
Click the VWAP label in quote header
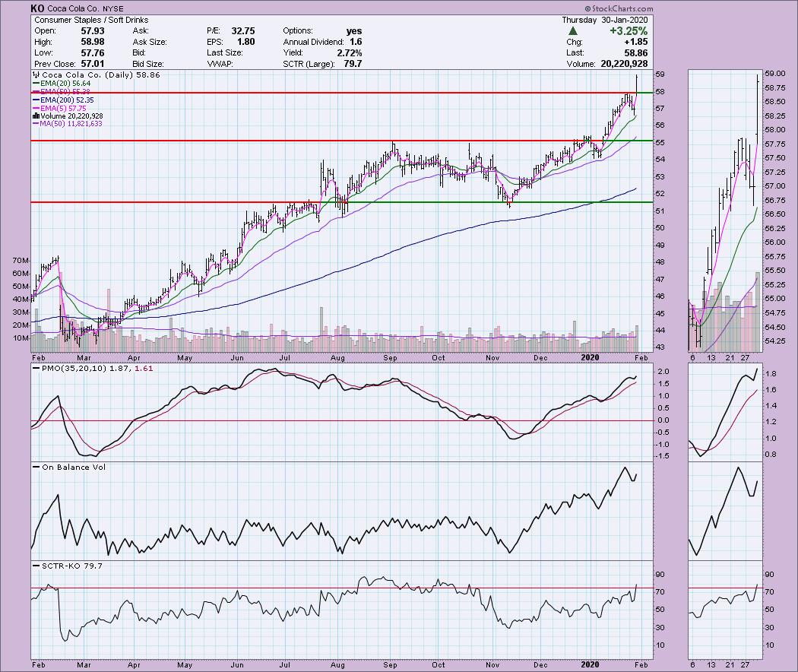click(220, 64)
